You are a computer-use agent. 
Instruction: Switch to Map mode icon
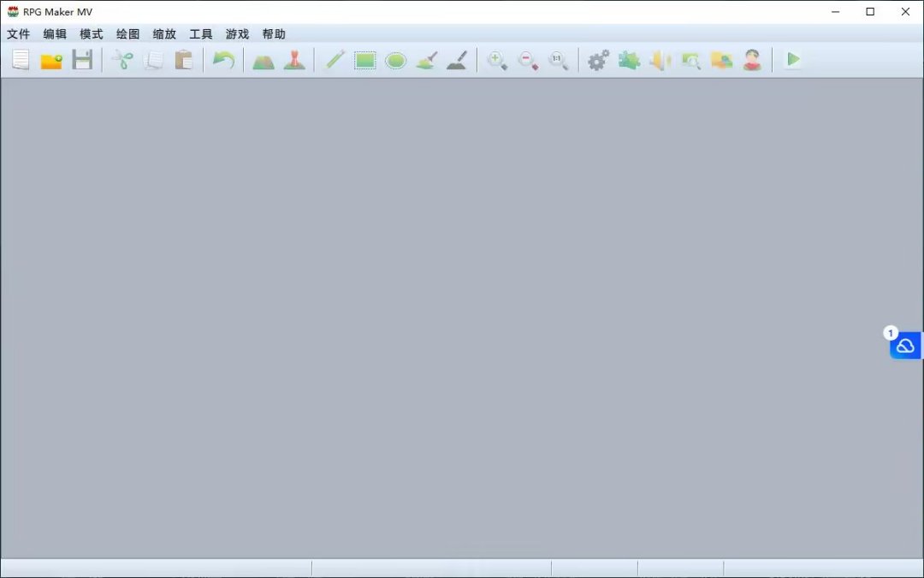[x=264, y=60]
